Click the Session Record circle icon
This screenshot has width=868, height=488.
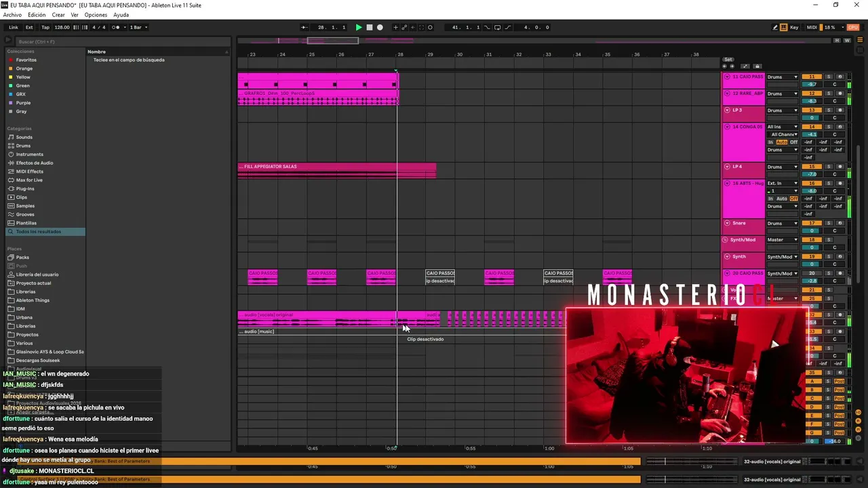pos(430,28)
